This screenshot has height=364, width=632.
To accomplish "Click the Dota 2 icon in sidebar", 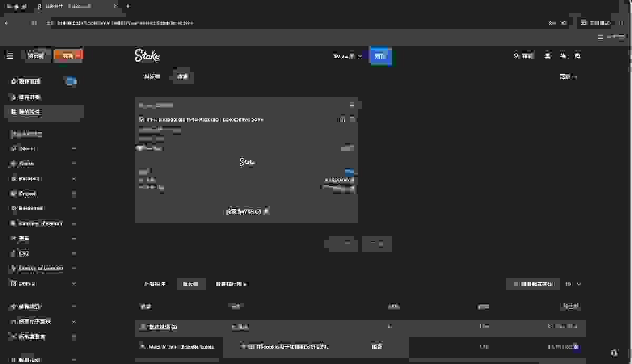I will pyautogui.click(x=14, y=284).
